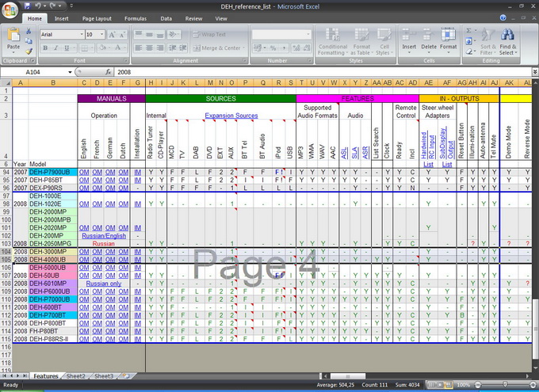
Task: Click the Insert Function fx icon
Action: pos(106,71)
